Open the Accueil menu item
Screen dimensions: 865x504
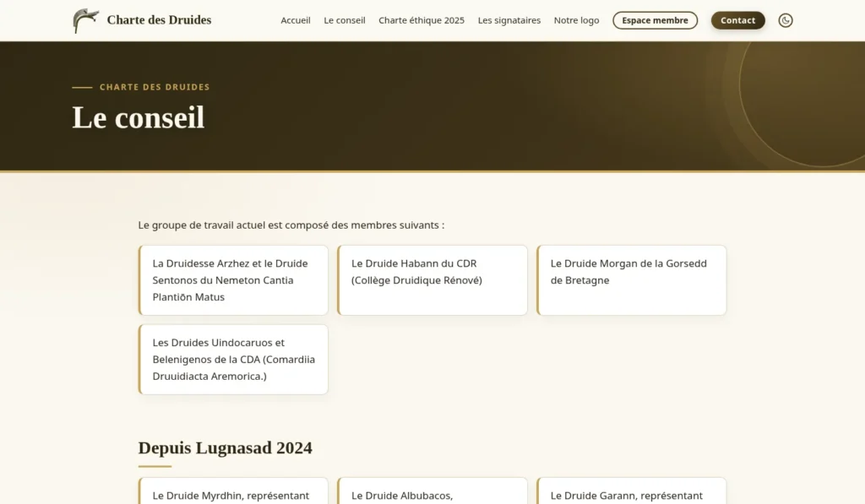tap(295, 20)
